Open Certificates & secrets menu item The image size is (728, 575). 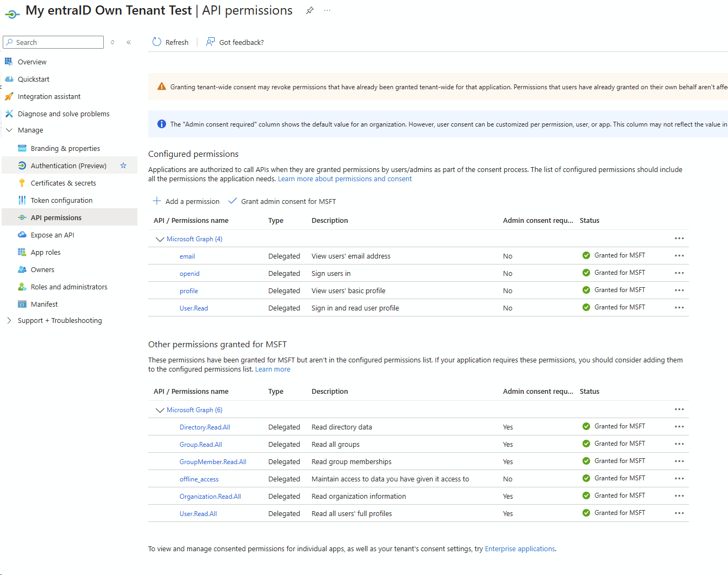coord(63,183)
